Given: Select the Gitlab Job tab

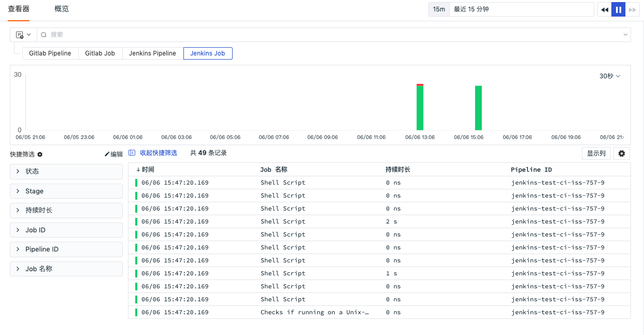Looking at the screenshot, I should click(100, 53).
